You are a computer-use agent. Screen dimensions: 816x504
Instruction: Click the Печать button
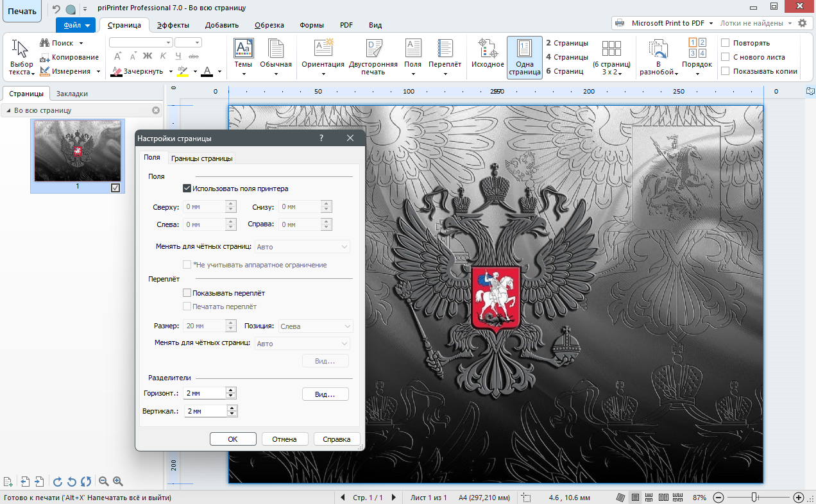[22, 11]
